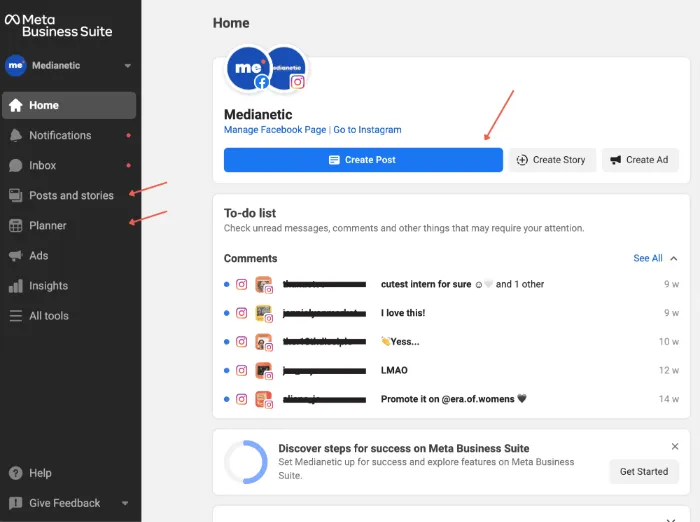The image size is (700, 522).
Task: Open the 'Promote it on @era.of.womens' comment
Action: pos(451,399)
